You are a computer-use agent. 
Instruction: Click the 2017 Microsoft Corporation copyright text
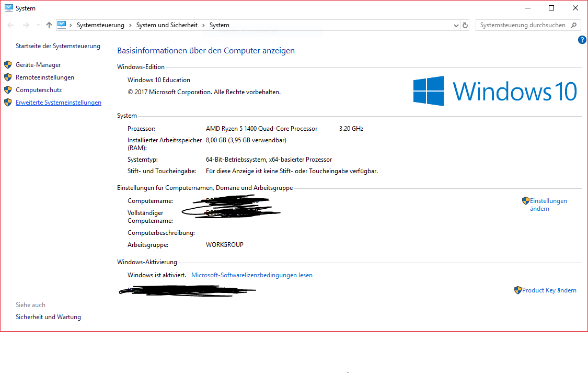click(x=204, y=92)
